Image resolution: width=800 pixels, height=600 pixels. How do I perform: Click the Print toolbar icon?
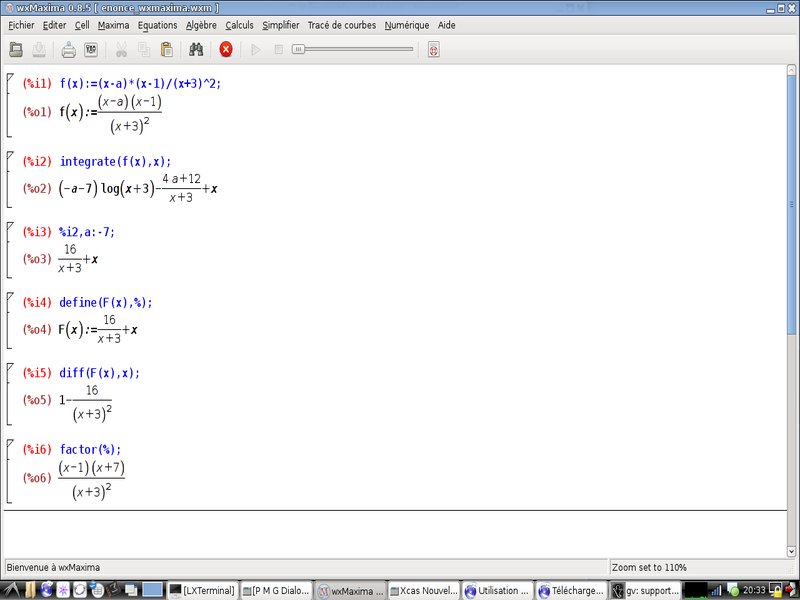click(69, 49)
